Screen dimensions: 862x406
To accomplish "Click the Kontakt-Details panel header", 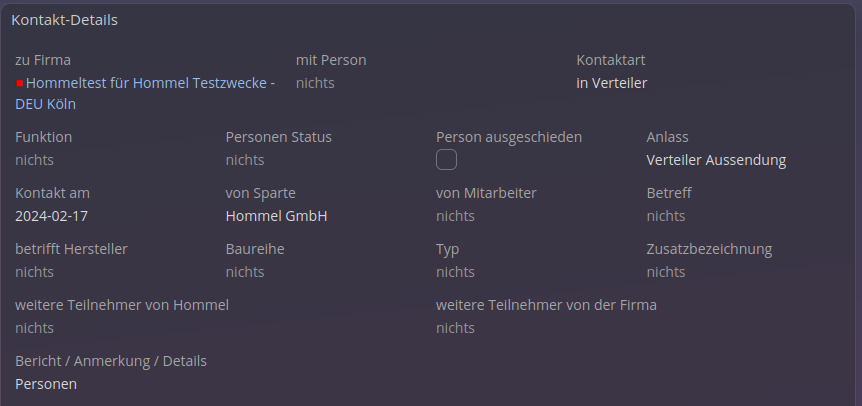I will (64, 20).
